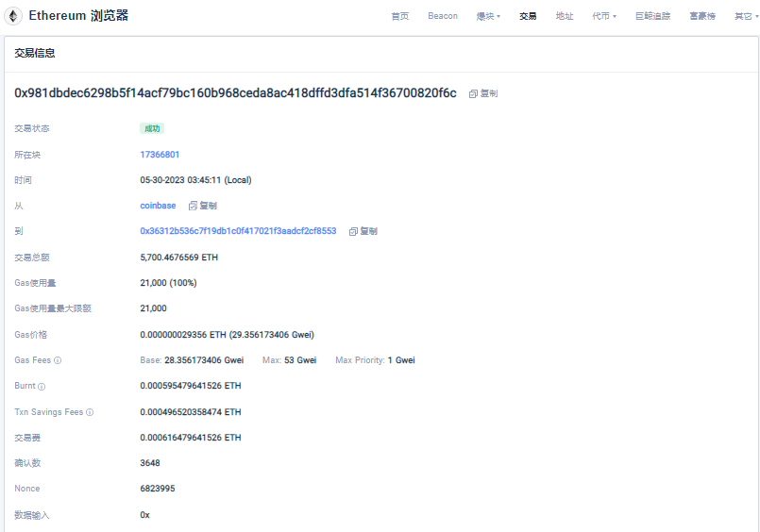The width and height of the screenshot is (760, 532).
Task: Open block 17366801 link
Action: [160, 154]
